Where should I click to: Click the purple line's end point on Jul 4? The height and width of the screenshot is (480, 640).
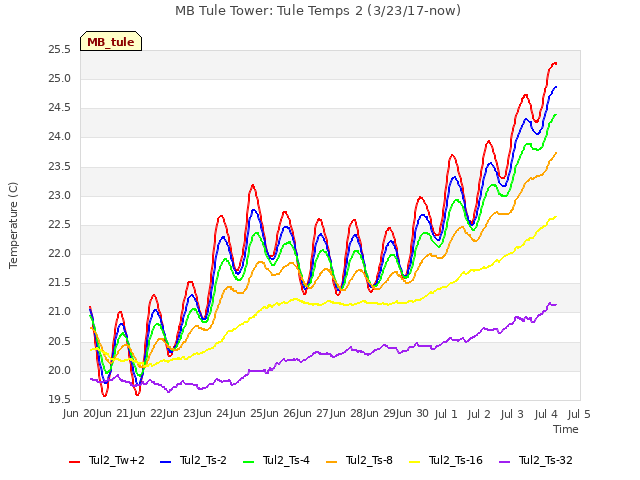pos(556,304)
